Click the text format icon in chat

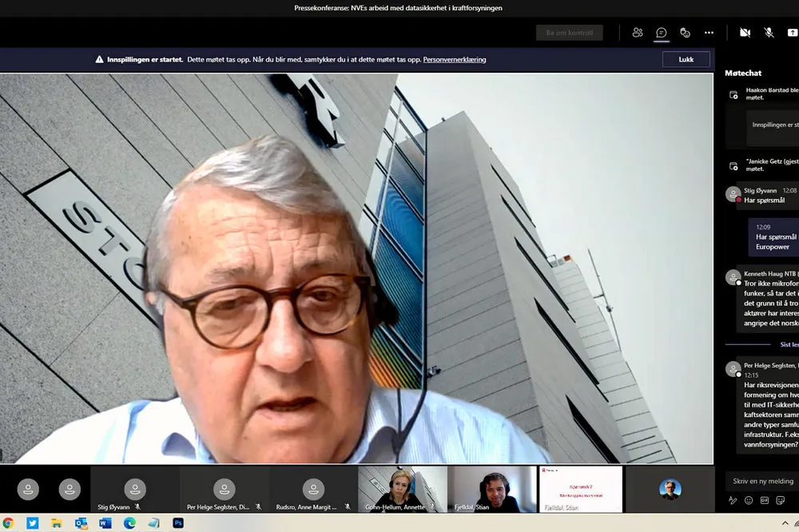(733, 500)
